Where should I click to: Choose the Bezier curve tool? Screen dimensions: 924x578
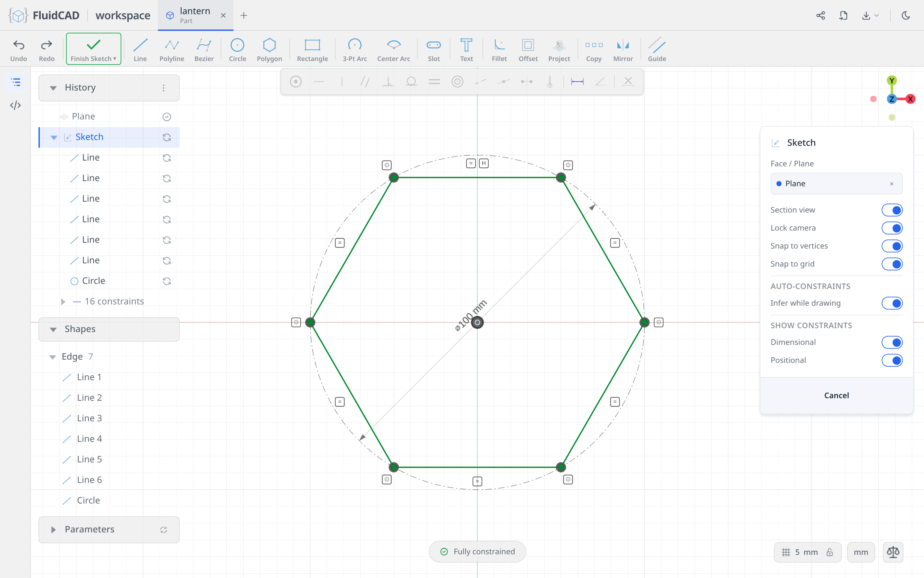204,50
